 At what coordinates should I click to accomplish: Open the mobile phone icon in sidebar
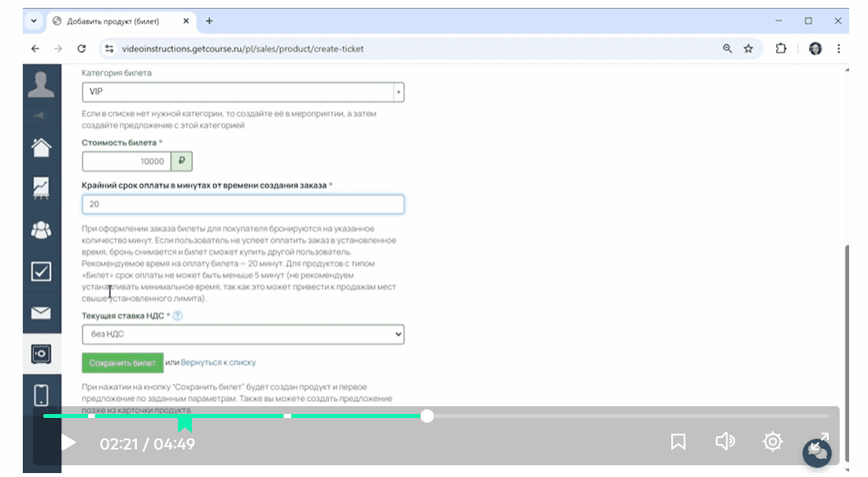click(x=41, y=395)
